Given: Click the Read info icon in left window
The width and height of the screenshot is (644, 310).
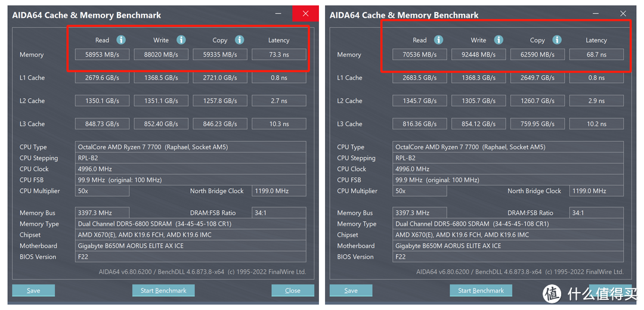Looking at the screenshot, I should pos(120,40).
